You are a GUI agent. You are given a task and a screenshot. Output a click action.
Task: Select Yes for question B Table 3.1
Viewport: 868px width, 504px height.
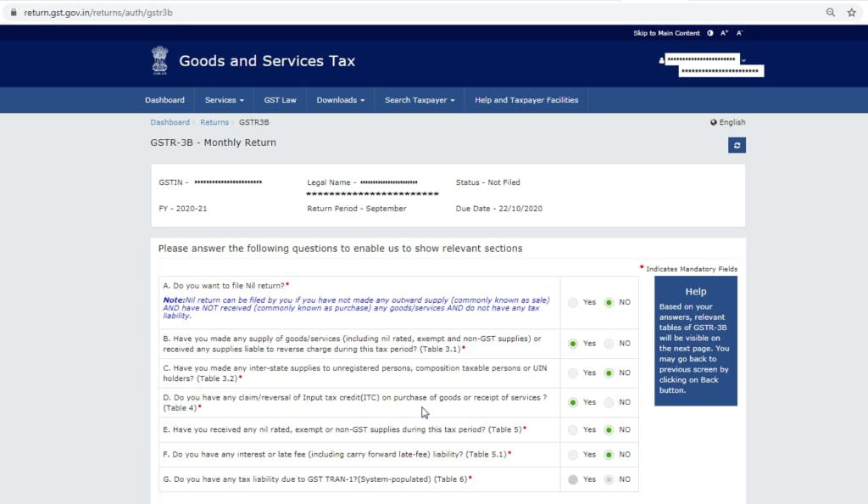click(573, 344)
